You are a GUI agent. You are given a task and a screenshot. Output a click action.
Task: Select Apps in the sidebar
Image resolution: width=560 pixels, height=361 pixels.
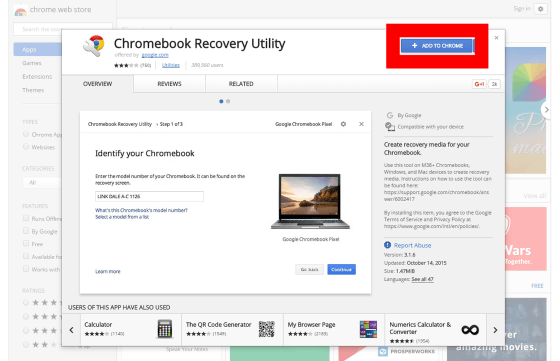point(38,49)
